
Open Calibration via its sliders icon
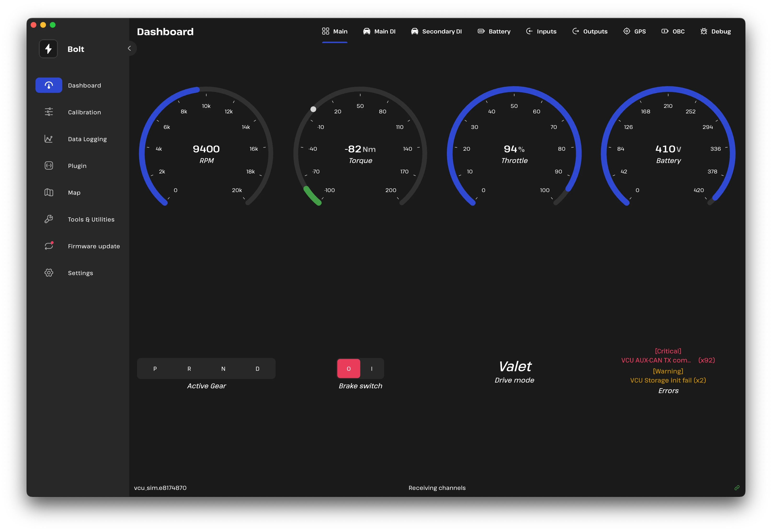point(49,112)
